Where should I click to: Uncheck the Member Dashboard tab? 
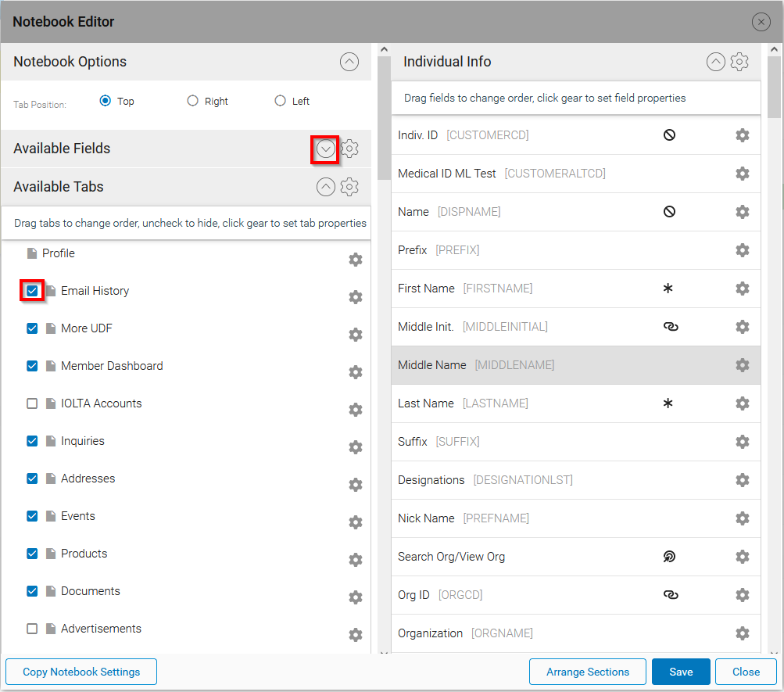pyautogui.click(x=32, y=366)
